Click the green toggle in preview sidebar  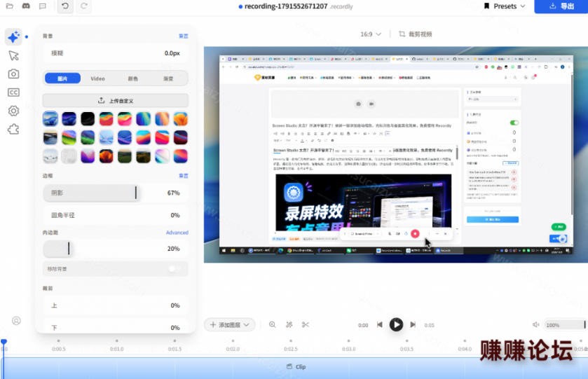pyautogui.click(x=514, y=123)
